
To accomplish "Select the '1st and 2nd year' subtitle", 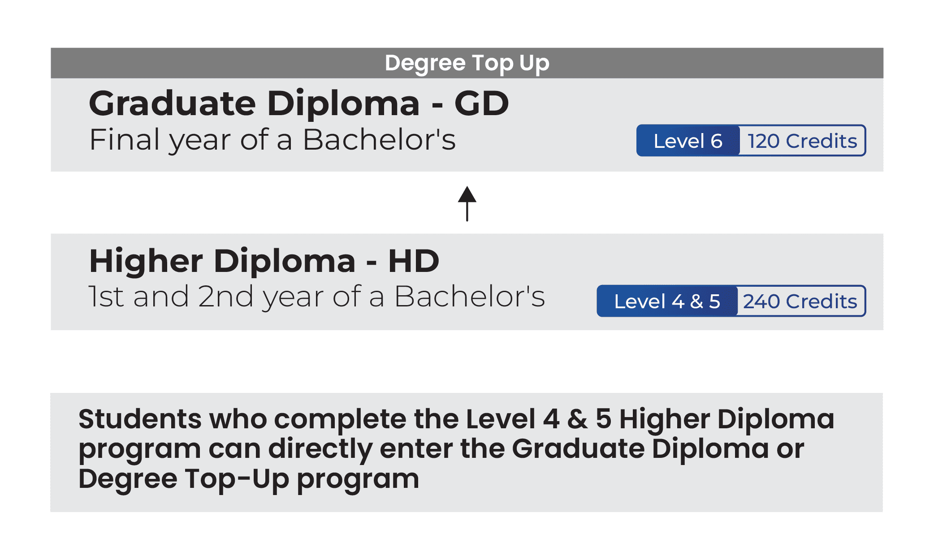I will pyautogui.click(x=316, y=297).
